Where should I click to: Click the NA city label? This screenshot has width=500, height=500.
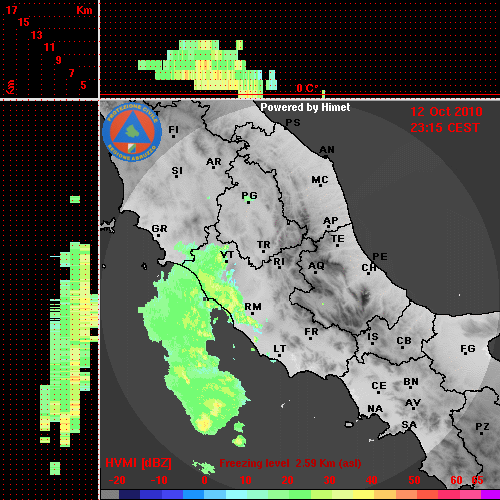(375, 409)
